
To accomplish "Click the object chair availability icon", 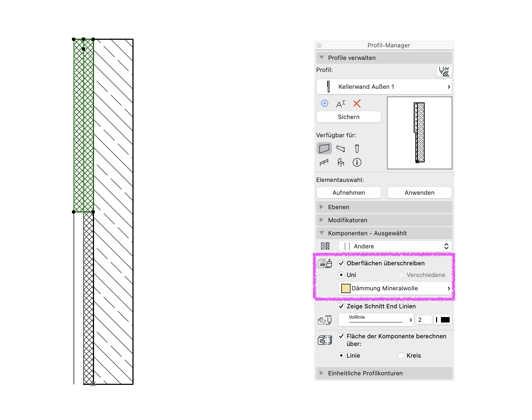I will (x=341, y=163).
